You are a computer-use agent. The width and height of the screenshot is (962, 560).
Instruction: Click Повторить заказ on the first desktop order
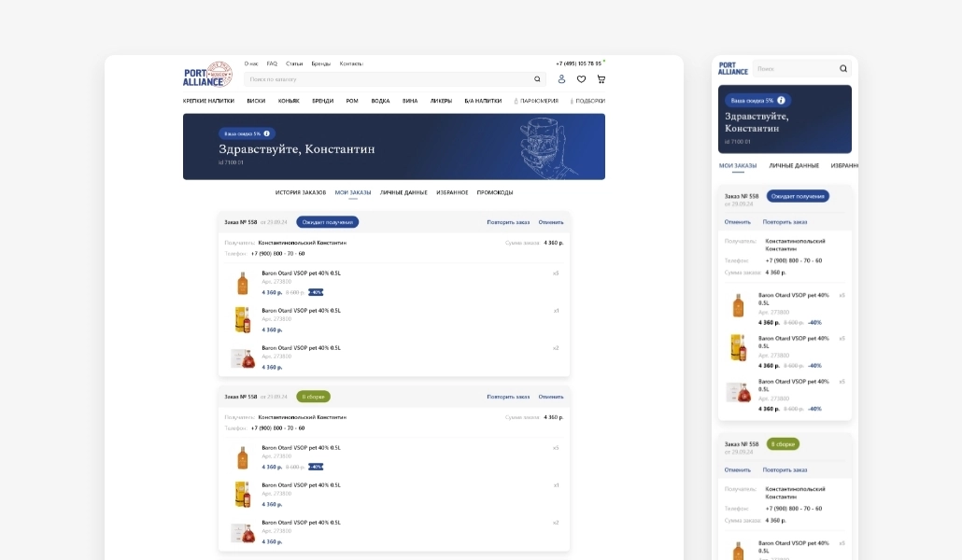pos(508,222)
